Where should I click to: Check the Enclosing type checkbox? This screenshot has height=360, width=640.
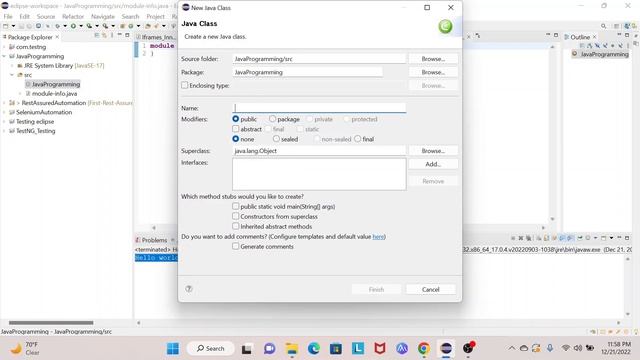click(x=184, y=85)
